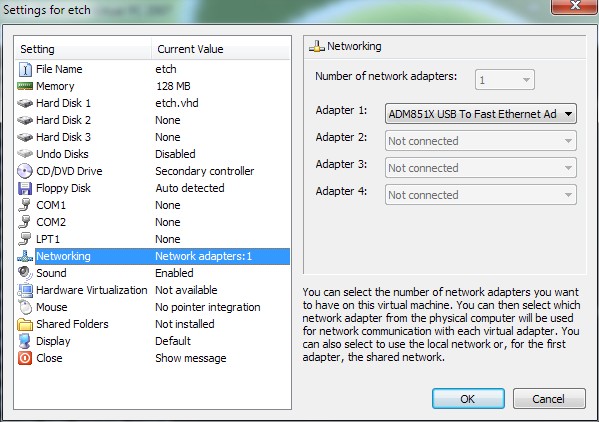Click the Not available value
Screen dimensions: 599x422
point(186,290)
